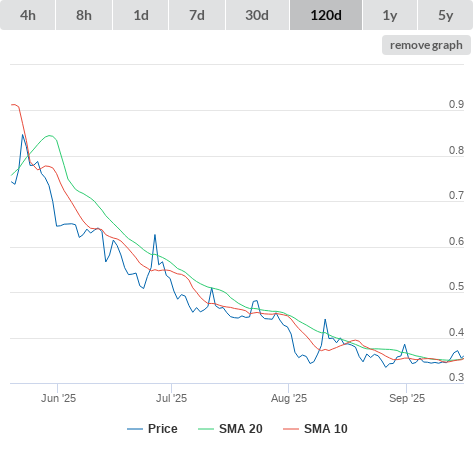The width and height of the screenshot is (474, 455).
Task: Select the active 120d range tab
Action: [326, 15]
